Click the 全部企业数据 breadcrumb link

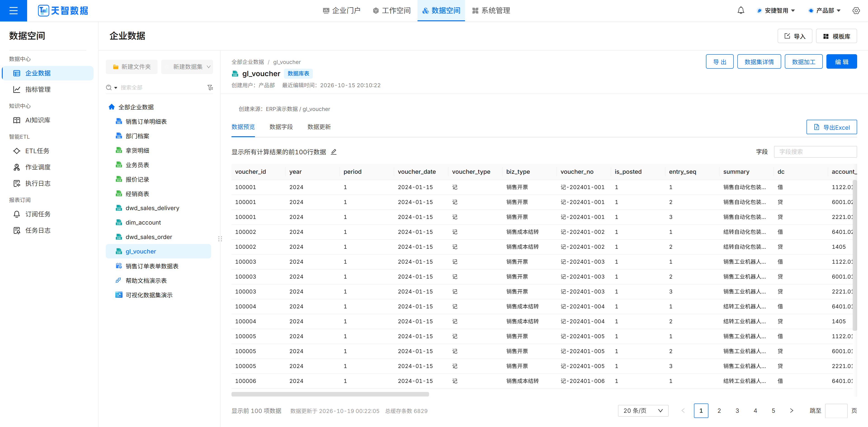click(x=248, y=62)
